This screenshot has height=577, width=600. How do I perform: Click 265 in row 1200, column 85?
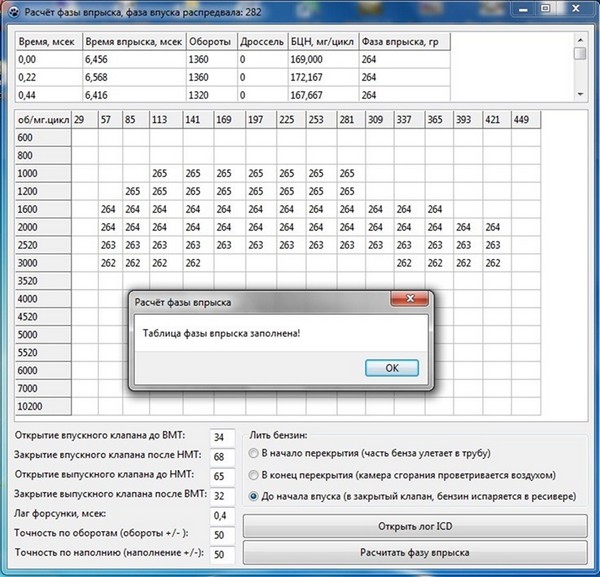pyautogui.click(x=136, y=191)
